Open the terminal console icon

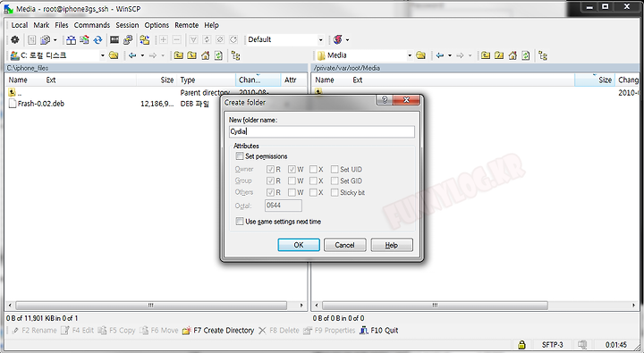[x=114, y=40]
